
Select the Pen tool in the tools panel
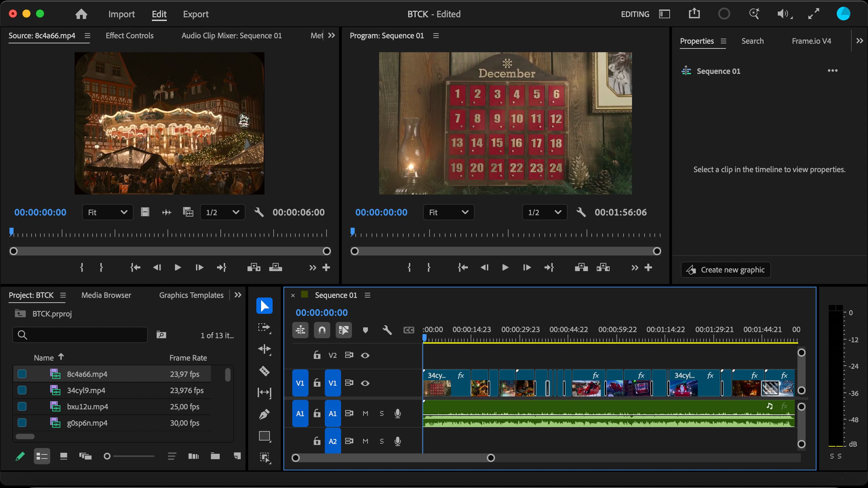pos(264,414)
